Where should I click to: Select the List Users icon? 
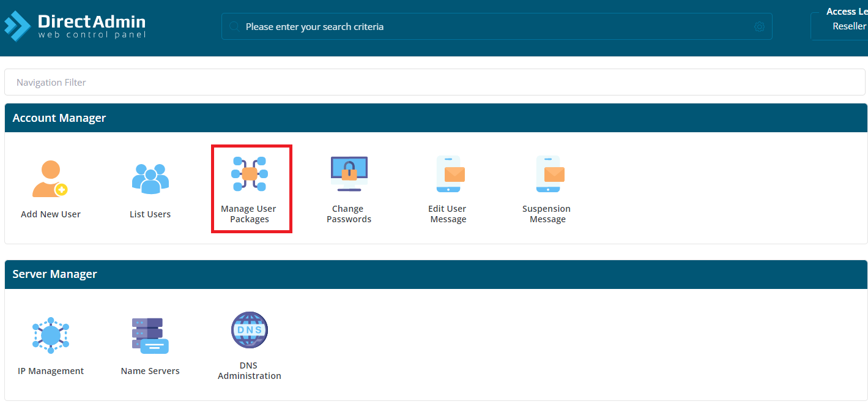pyautogui.click(x=150, y=178)
